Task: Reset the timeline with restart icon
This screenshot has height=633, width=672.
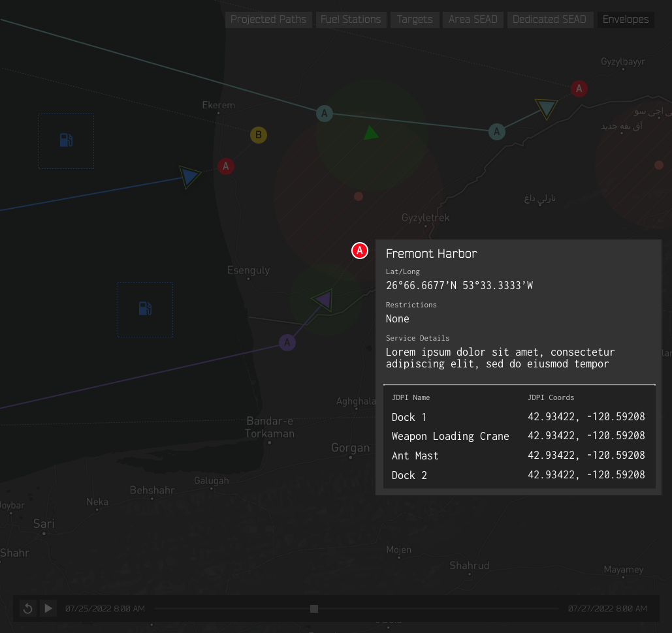Action: point(28,609)
